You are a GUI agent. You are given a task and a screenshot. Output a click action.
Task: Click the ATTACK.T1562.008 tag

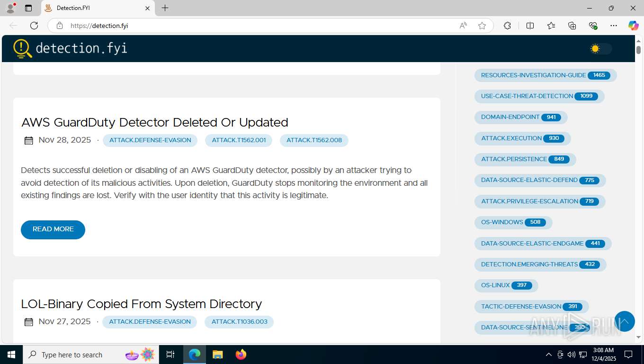(x=314, y=140)
